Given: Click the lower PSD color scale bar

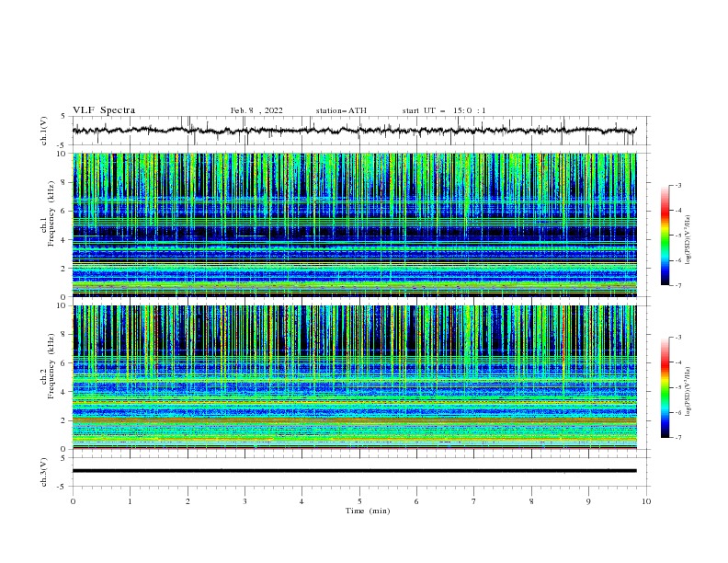Looking at the screenshot, I should pyautogui.click(x=665, y=387).
